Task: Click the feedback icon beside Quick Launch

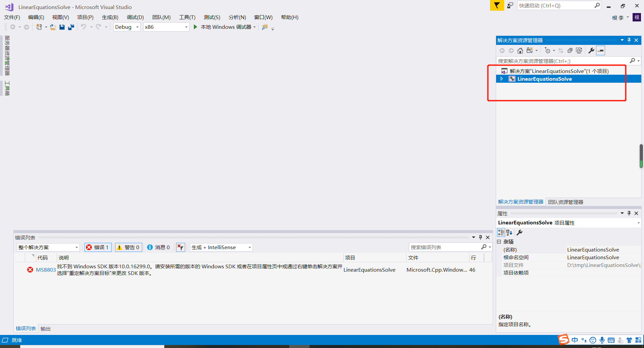Action: pos(510,5)
